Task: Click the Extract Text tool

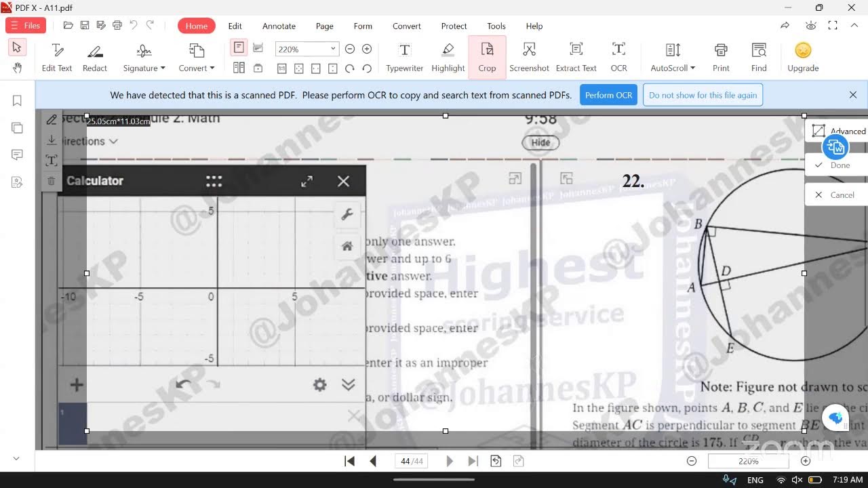Action: (x=576, y=58)
